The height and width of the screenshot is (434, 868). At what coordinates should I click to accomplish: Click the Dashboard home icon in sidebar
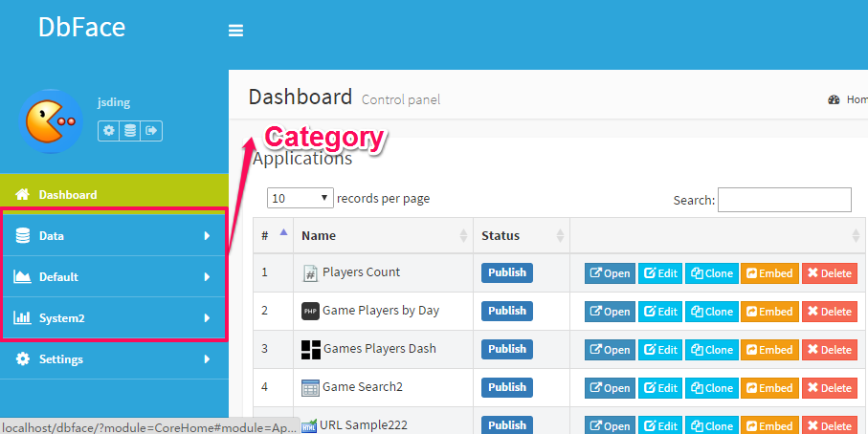pos(23,194)
